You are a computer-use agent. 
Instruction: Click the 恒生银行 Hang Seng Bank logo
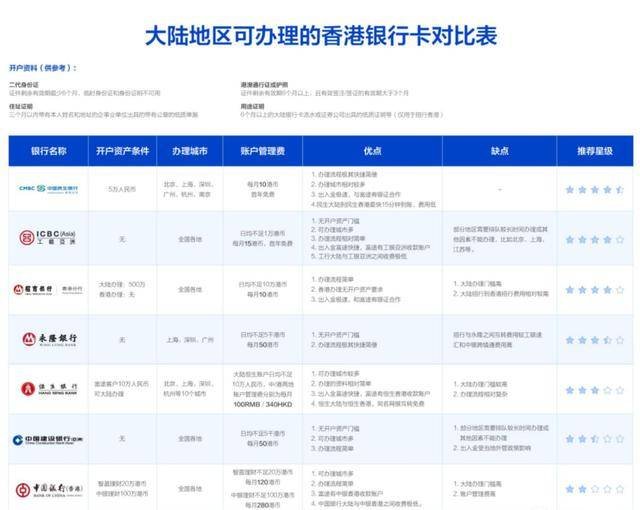click(x=49, y=389)
